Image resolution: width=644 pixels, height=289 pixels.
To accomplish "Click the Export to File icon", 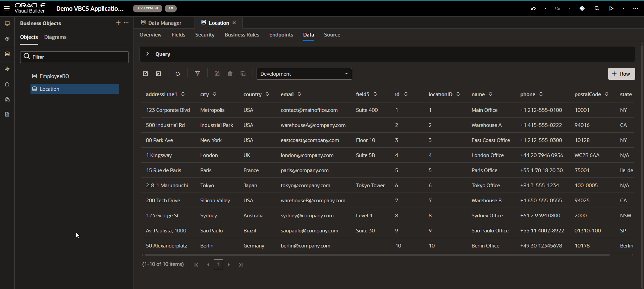I will pos(159,74).
